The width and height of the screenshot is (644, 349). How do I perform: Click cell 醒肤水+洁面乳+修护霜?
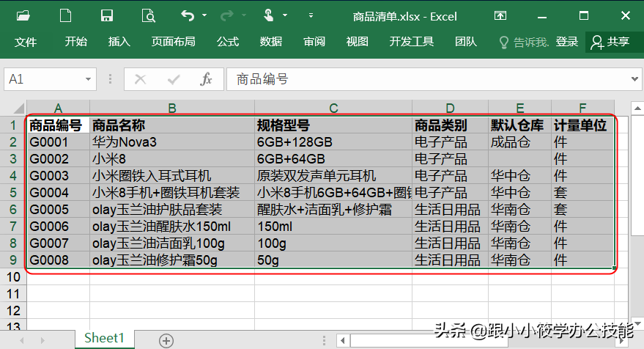[x=333, y=209]
